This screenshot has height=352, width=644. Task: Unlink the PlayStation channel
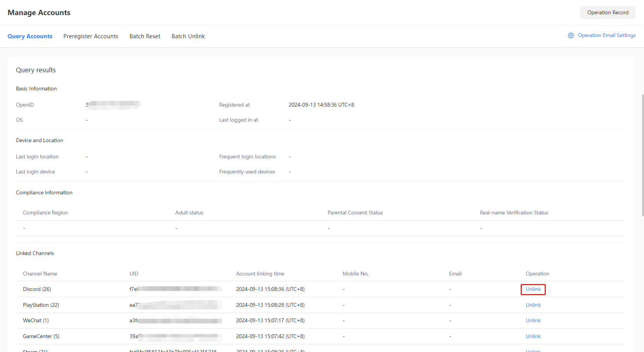coord(533,305)
